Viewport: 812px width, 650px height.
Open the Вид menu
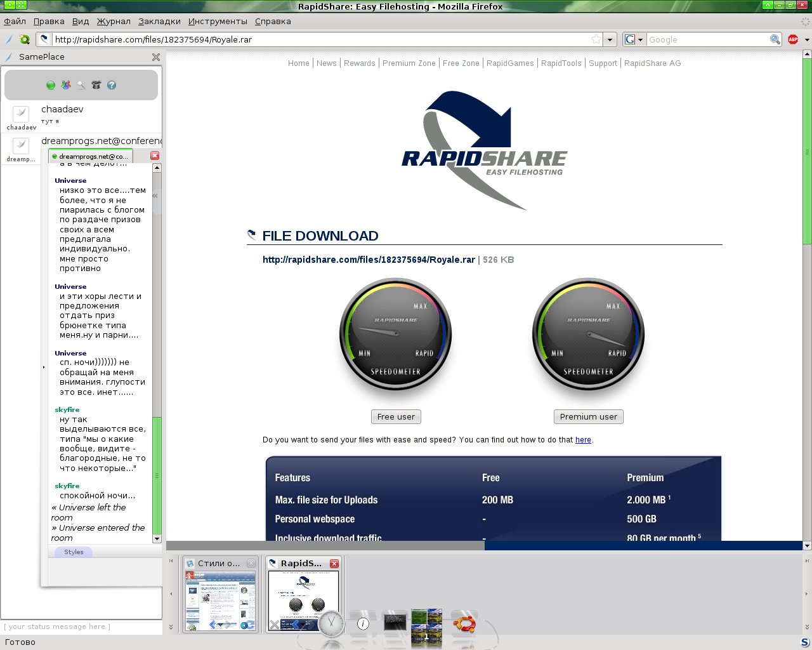point(81,21)
